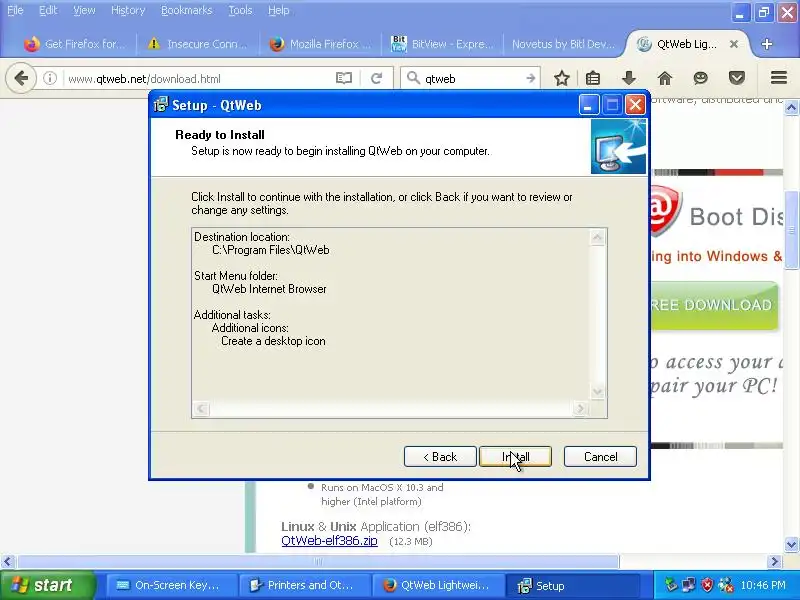800x600 pixels.
Task: Switch to BitView - Expre... tab
Action: [443, 44]
